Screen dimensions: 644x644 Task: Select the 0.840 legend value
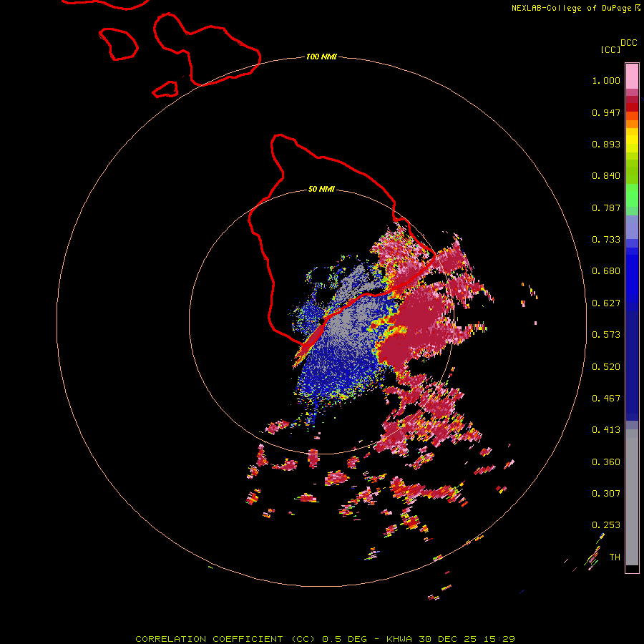pyautogui.click(x=606, y=176)
